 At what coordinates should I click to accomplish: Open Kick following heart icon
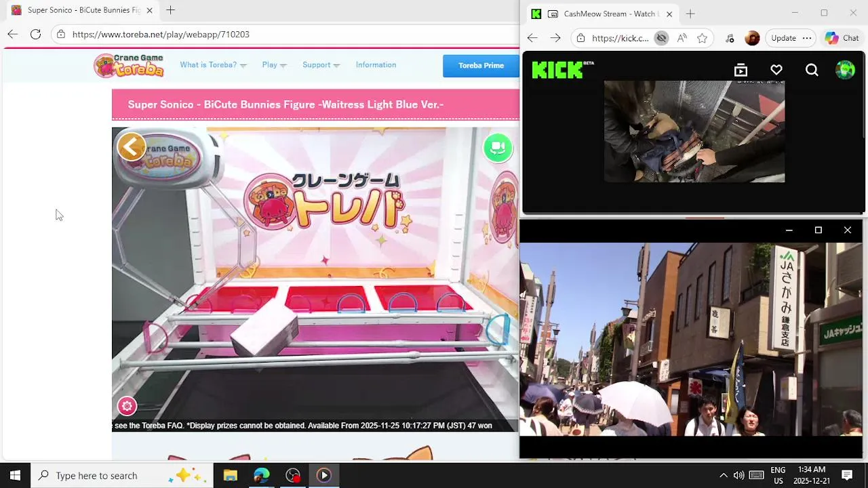776,70
